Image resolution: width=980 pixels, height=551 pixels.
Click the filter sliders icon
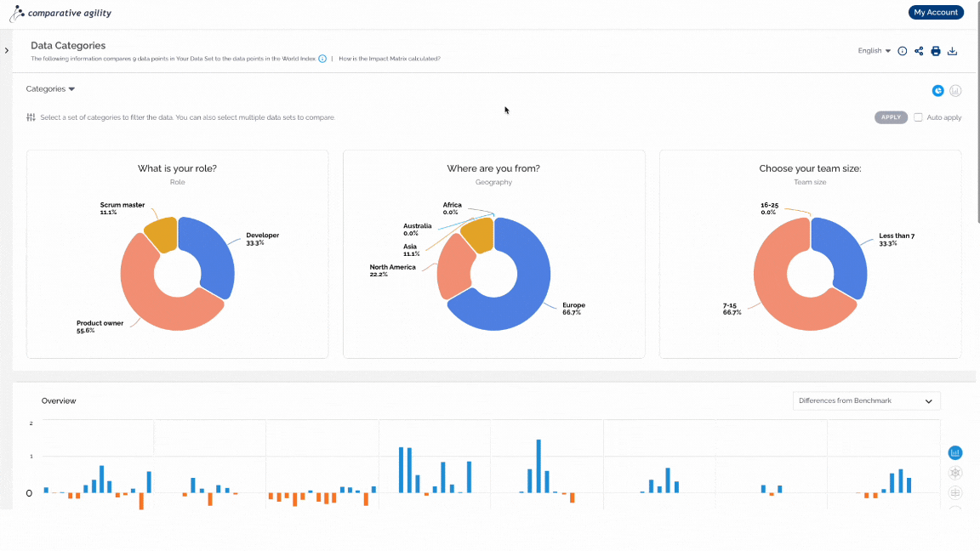tap(31, 117)
